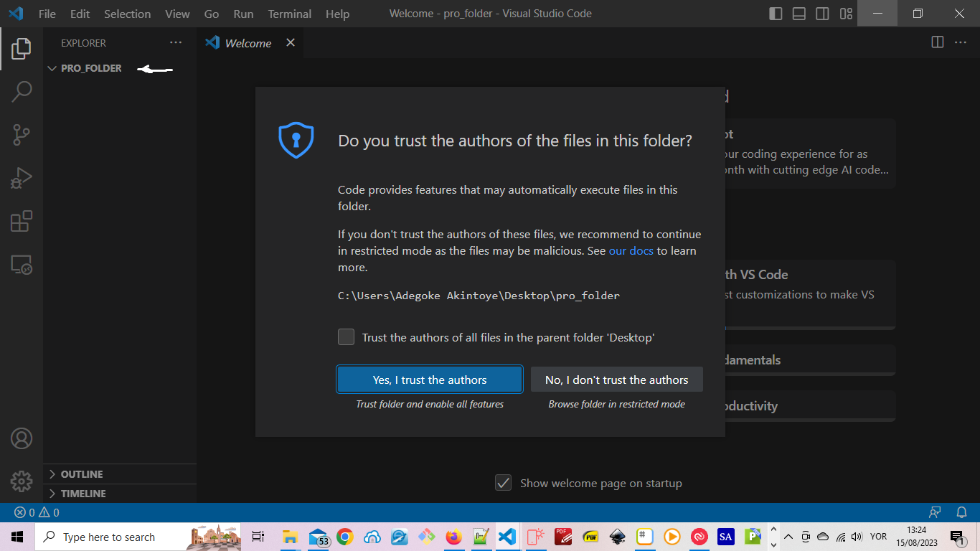The width and height of the screenshot is (980, 551).
Task: Open the Search view in activity bar
Action: (22, 91)
